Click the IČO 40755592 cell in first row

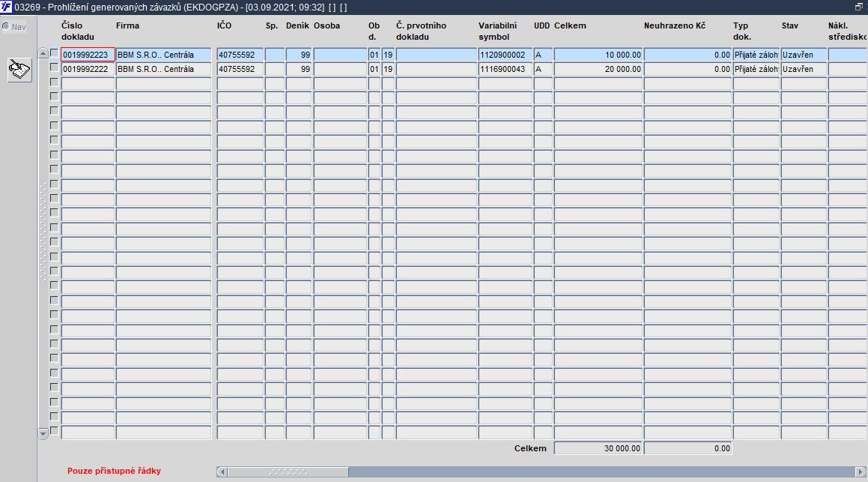pyautogui.click(x=240, y=54)
